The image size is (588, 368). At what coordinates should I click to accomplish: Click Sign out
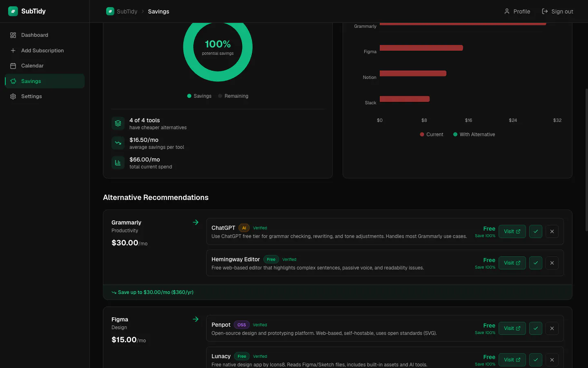coord(557,11)
